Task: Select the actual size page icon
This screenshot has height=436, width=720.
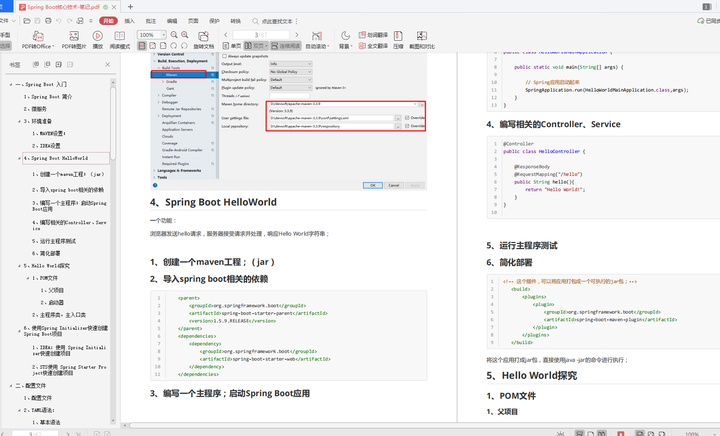Action: click(x=142, y=46)
